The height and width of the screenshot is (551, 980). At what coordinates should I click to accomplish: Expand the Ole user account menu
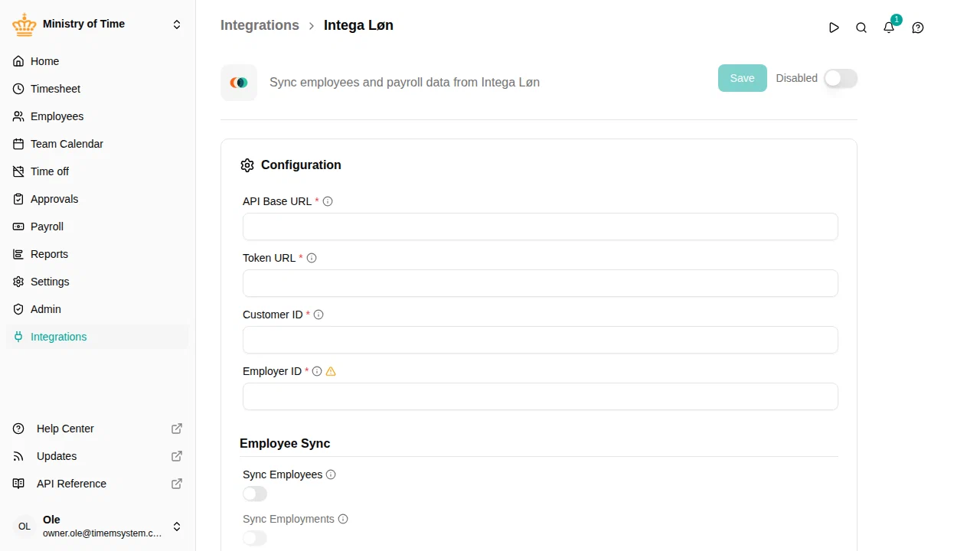tap(177, 527)
